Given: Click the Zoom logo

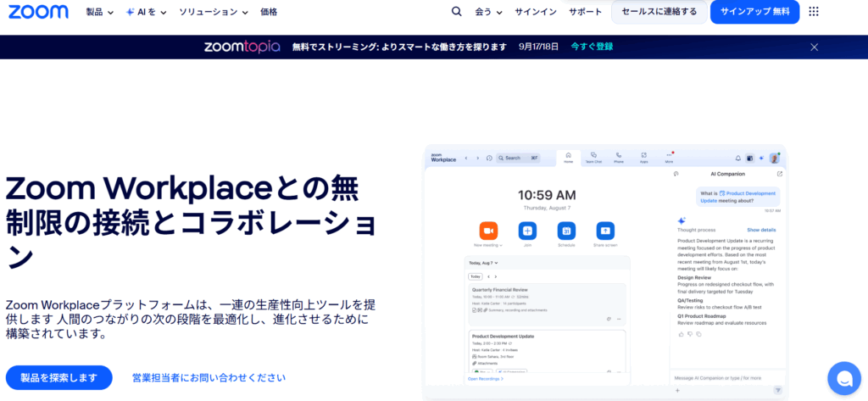Looking at the screenshot, I should tap(40, 12).
